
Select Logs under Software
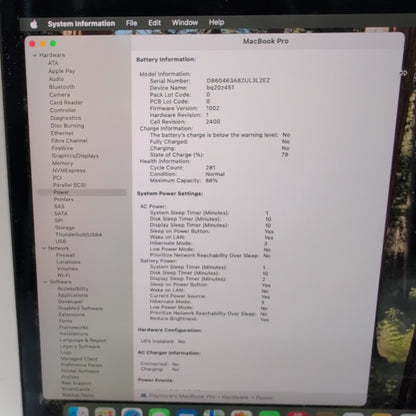66,352
